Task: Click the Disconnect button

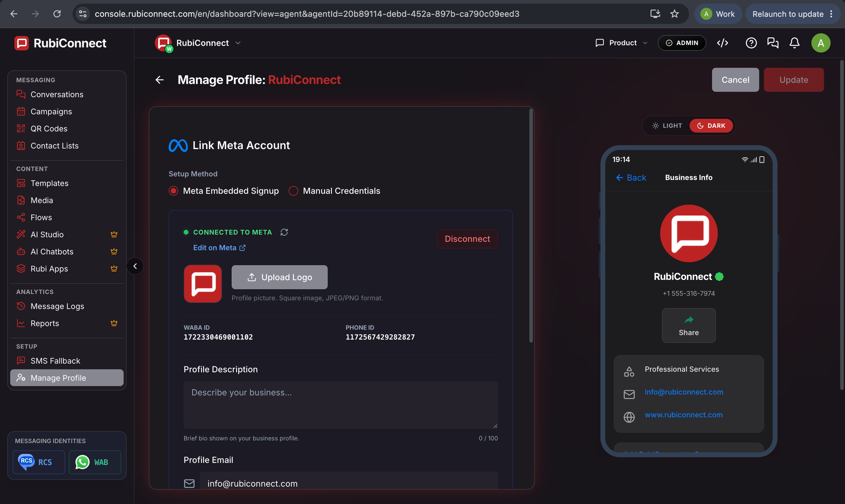Action: click(x=467, y=239)
